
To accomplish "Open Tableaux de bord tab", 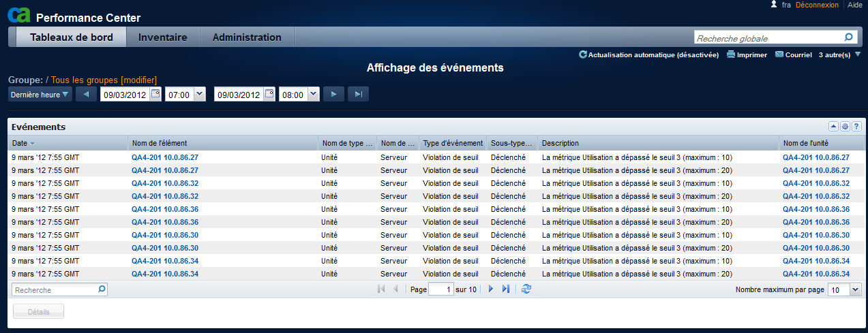I will [x=72, y=37].
